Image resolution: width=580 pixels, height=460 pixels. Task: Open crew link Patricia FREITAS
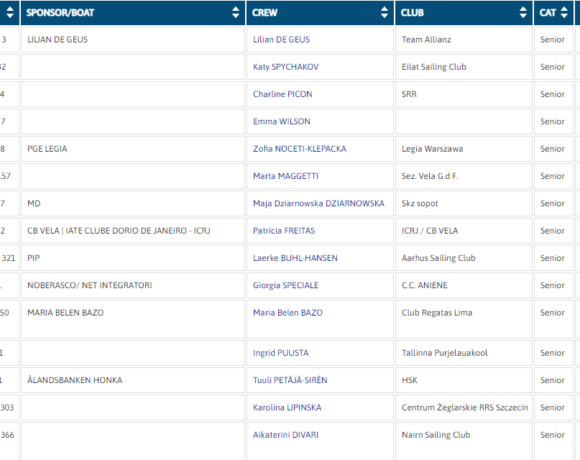284,231
